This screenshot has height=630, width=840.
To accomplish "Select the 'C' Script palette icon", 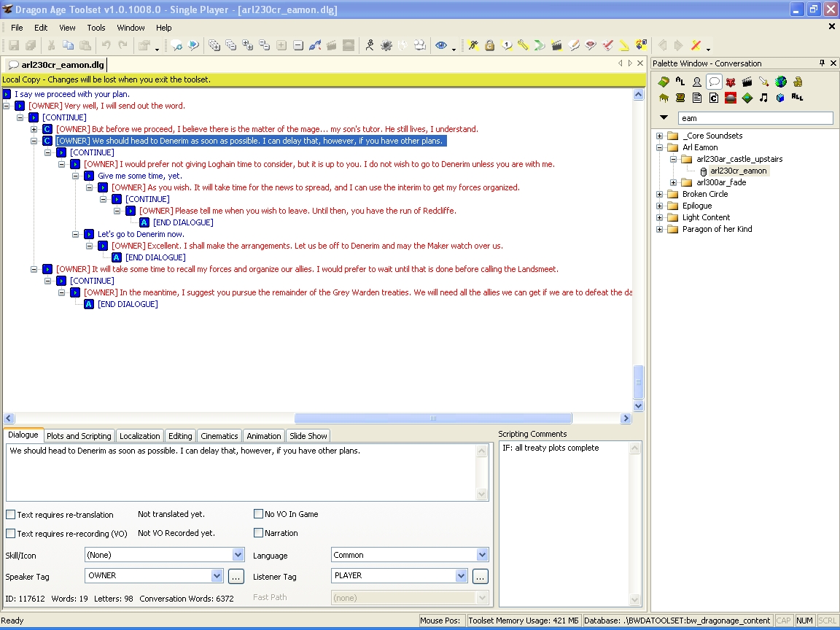I will coord(714,98).
